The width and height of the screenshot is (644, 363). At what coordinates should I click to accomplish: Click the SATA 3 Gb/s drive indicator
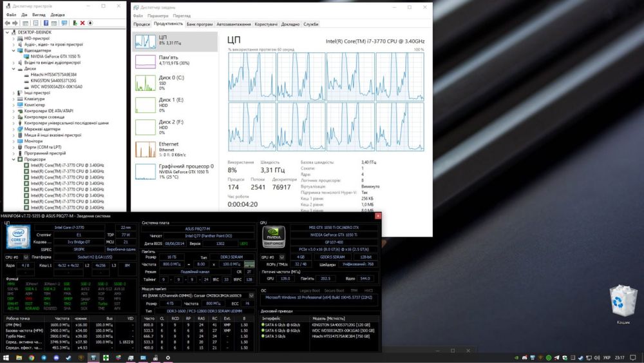[x=263, y=336]
